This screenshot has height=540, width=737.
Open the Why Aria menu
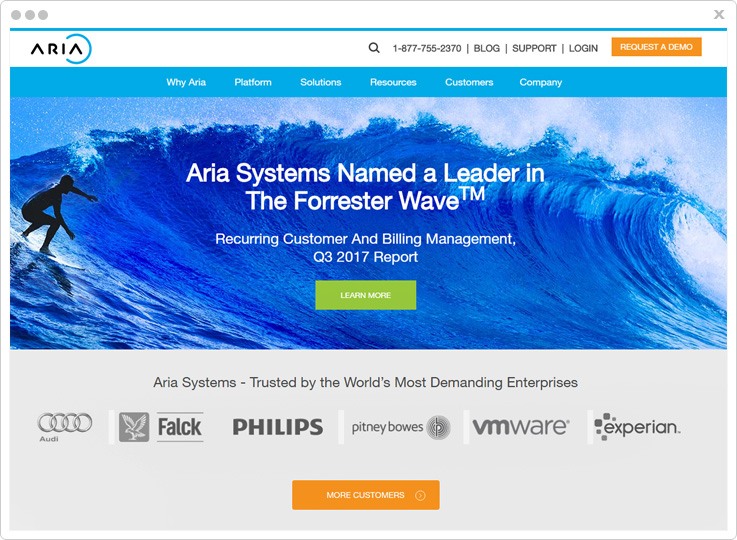(186, 82)
